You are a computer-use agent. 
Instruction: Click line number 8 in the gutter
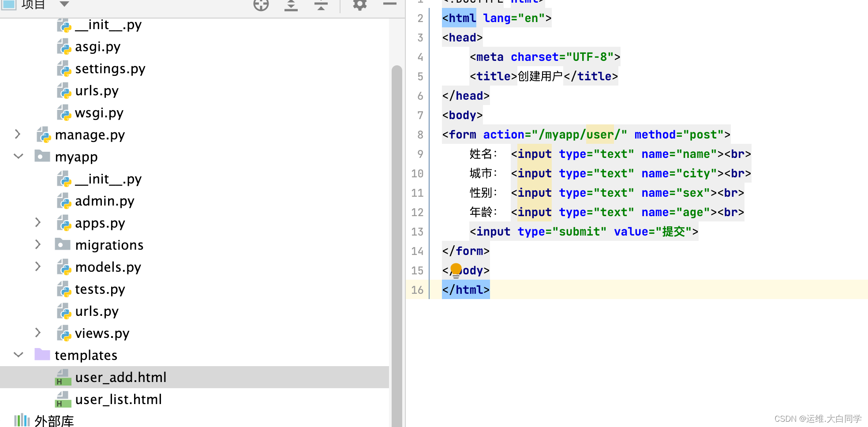coord(420,135)
